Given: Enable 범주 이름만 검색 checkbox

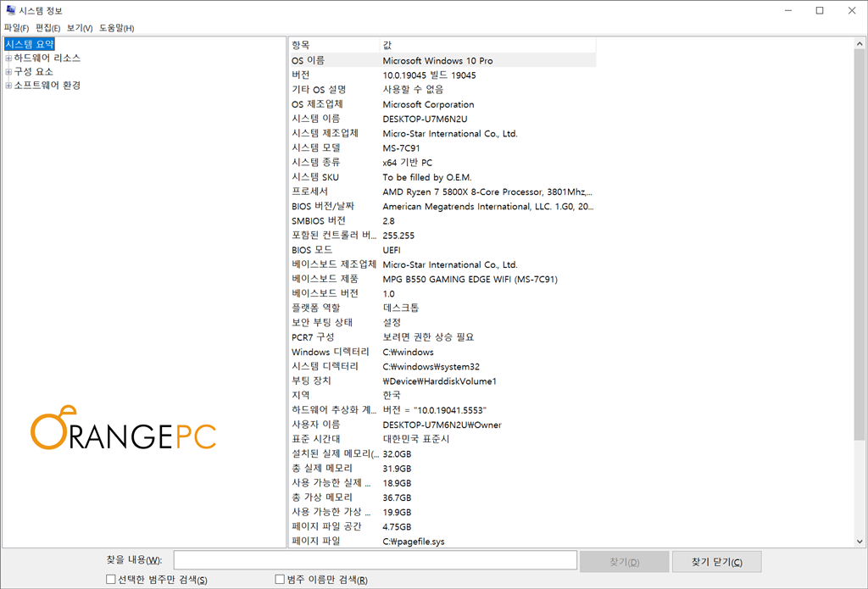Looking at the screenshot, I should [x=280, y=579].
